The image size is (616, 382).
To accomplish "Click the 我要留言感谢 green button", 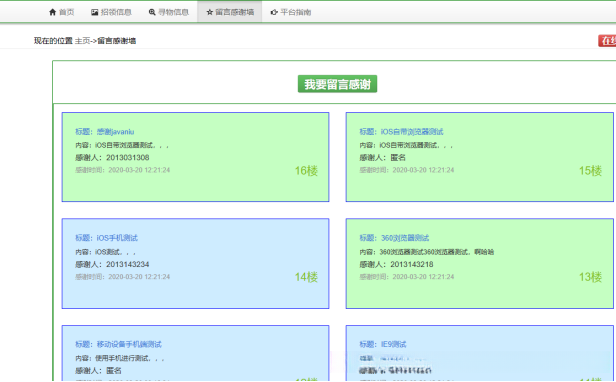I will pyautogui.click(x=337, y=84).
